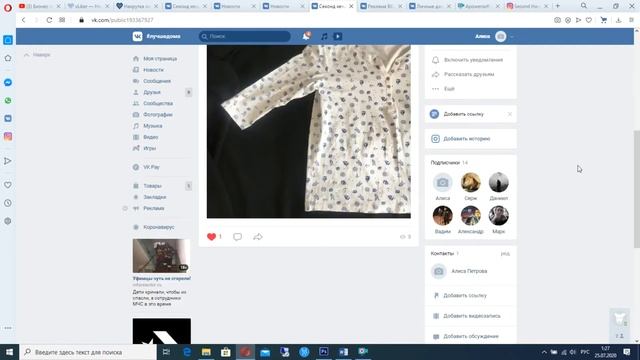Like the post with the heart icon
The image size is (640, 360).
coord(211,236)
